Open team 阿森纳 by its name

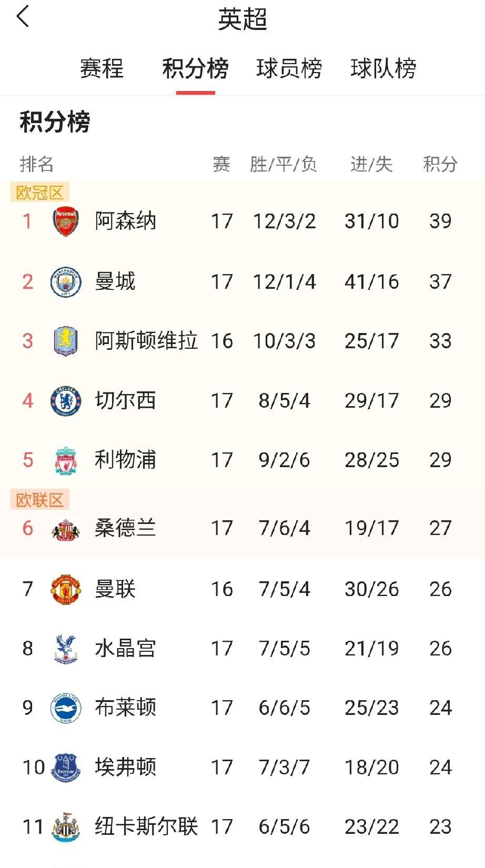pos(125,221)
